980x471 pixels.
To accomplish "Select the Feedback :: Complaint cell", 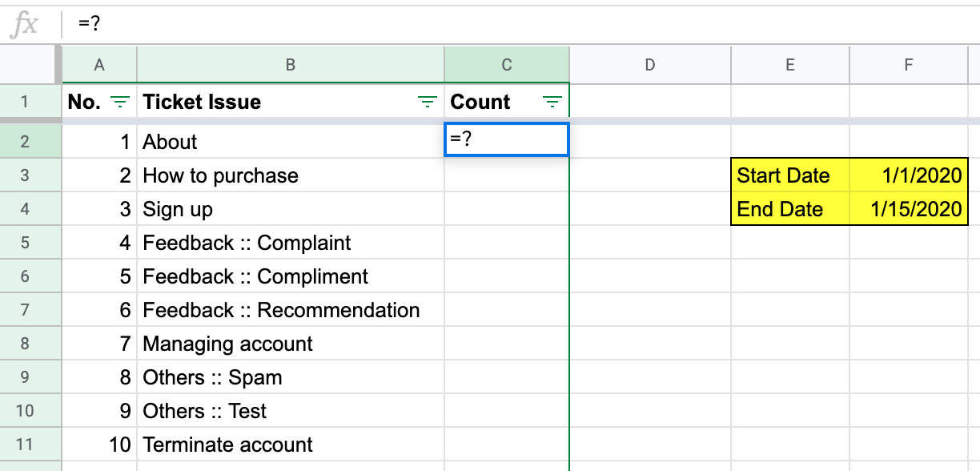I will coord(290,243).
